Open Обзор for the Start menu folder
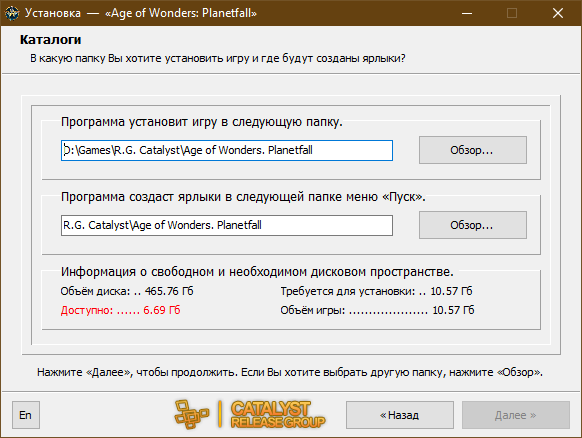The image size is (582, 438). (473, 225)
